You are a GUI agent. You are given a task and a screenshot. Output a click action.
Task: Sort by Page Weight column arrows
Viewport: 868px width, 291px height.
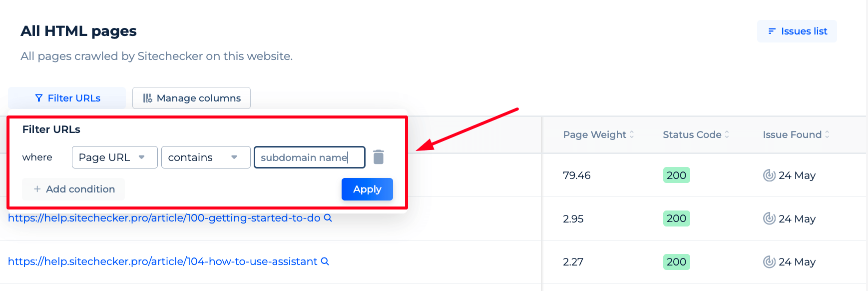[632, 134]
